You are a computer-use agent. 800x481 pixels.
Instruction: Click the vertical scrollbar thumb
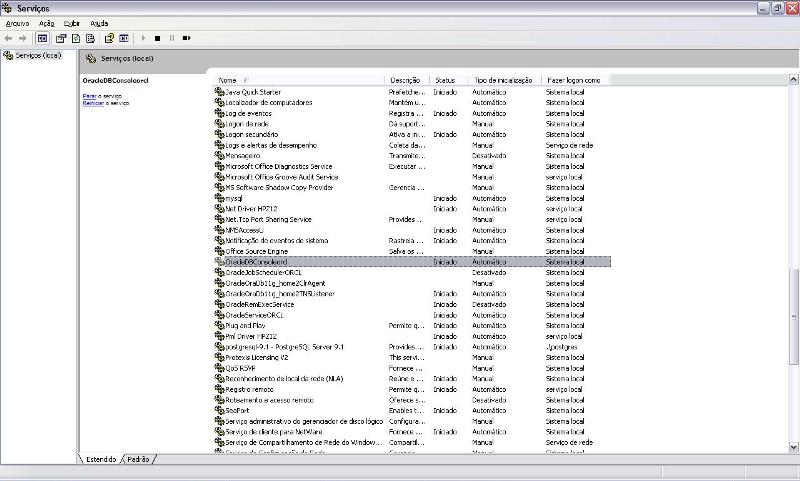[x=793, y=316]
